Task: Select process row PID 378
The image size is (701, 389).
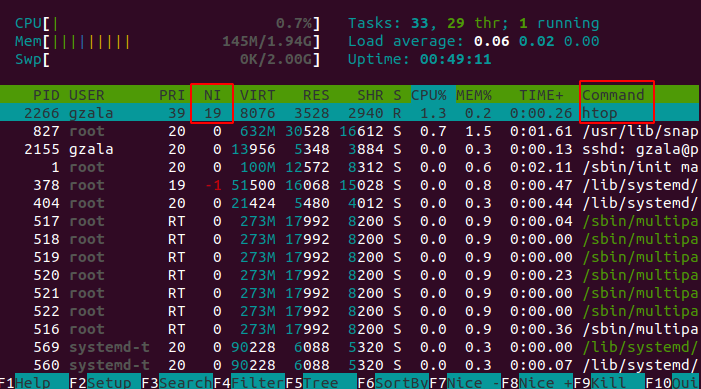Action: click(x=350, y=185)
